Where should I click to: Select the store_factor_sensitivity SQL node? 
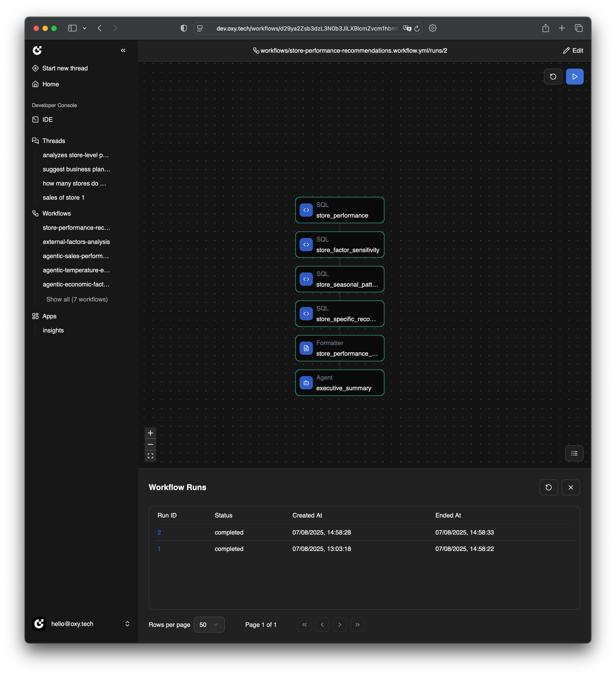(339, 245)
